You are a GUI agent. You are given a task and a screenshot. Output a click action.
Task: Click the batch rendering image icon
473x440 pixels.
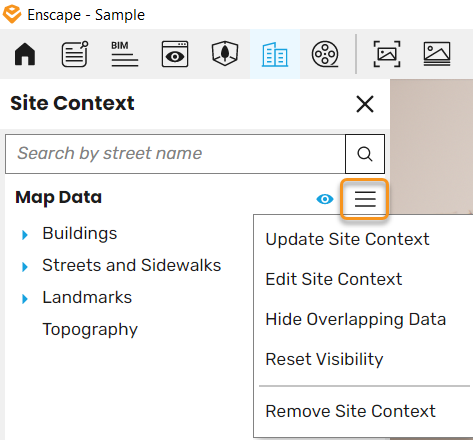tap(437, 54)
